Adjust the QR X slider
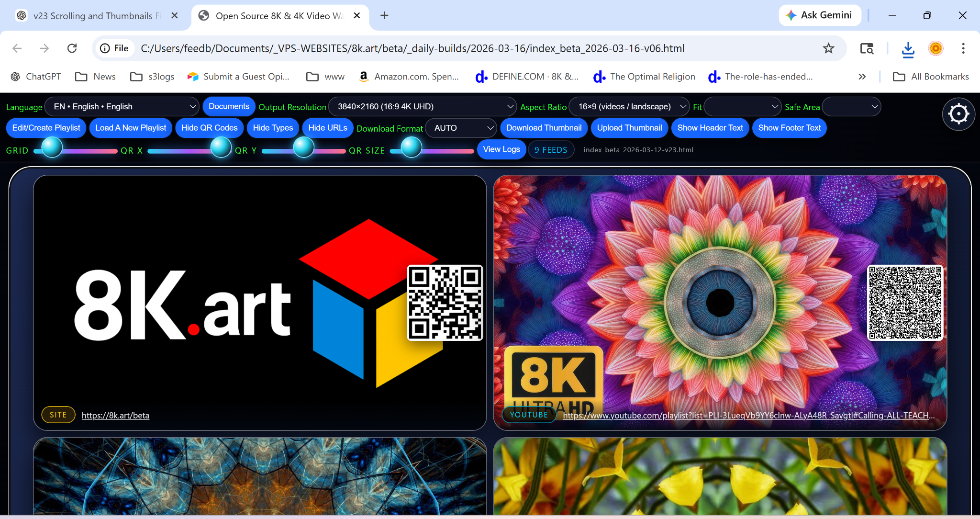 point(221,147)
